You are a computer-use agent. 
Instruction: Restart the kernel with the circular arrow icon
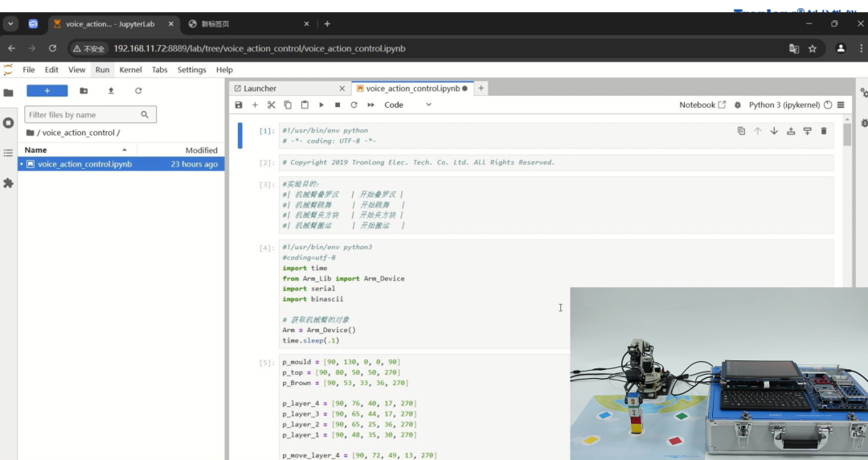tap(354, 105)
